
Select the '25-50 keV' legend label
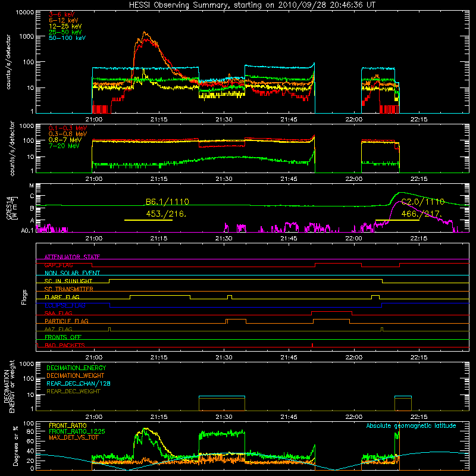coord(65,32)
